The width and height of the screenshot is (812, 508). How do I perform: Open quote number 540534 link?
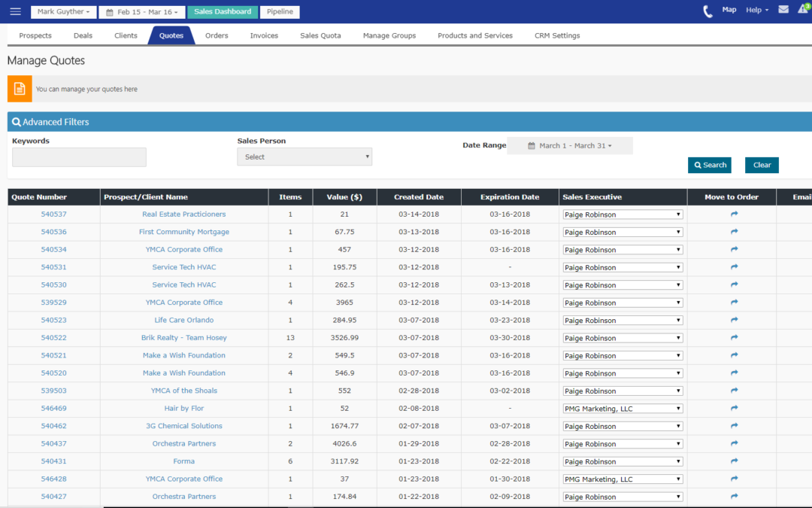click(x=53, y=250)
